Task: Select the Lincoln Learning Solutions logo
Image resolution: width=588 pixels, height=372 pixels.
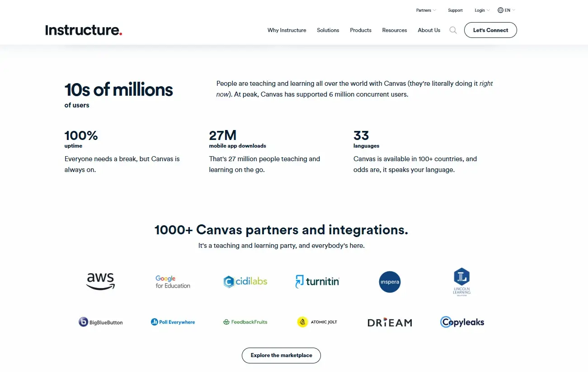Action: 462,282
